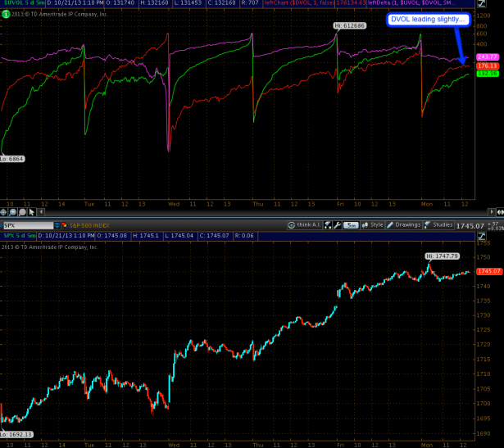
Task: Click the Hi: 1747.79 label bubble
Action: point(443,256)
